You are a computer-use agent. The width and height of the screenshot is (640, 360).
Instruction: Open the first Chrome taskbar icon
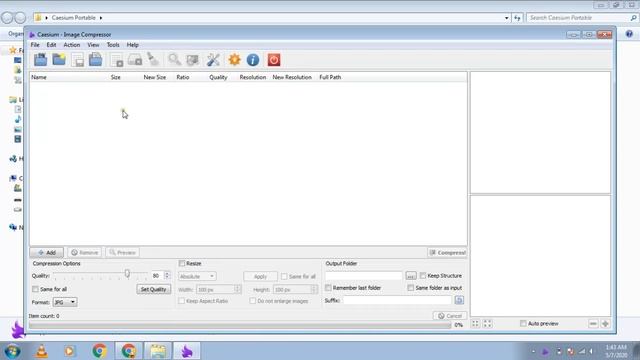pyautogui.click(x=99, y=351)
